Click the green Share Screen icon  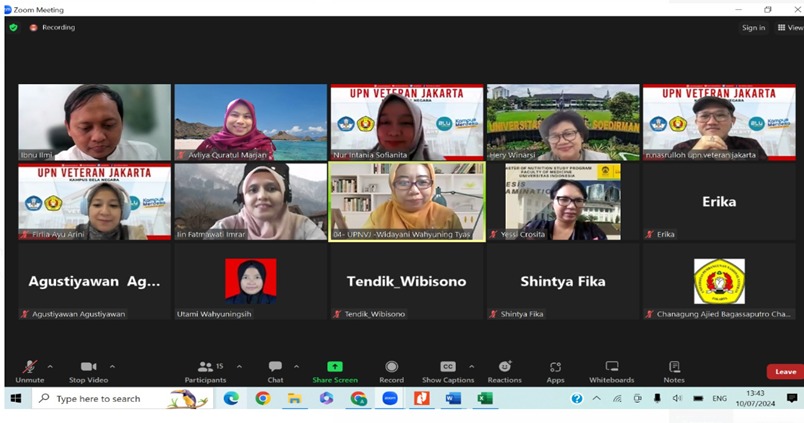click(x=335, y=368)
